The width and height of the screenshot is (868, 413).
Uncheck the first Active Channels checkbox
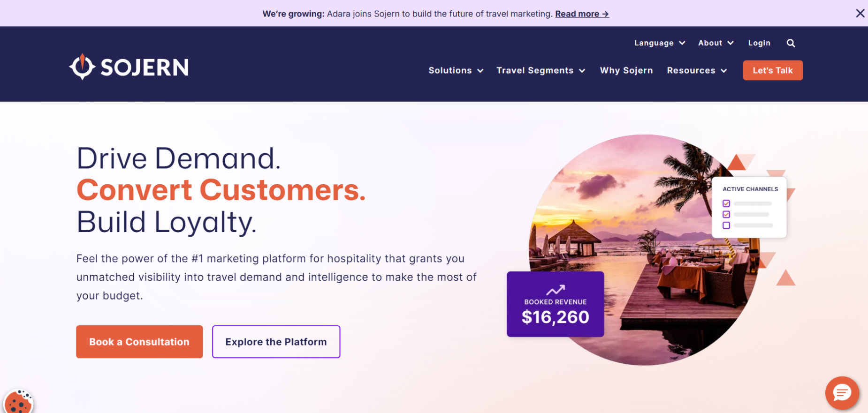tap(727, 203)
